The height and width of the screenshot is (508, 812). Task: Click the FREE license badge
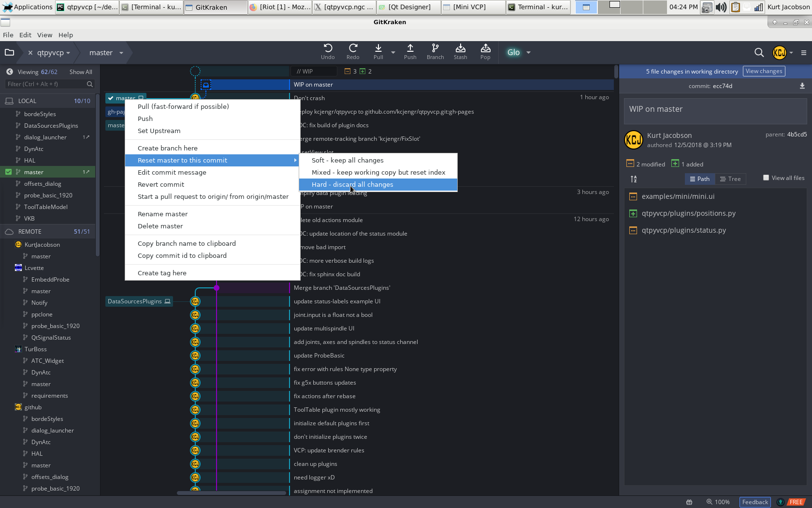[x=796, y=502]
